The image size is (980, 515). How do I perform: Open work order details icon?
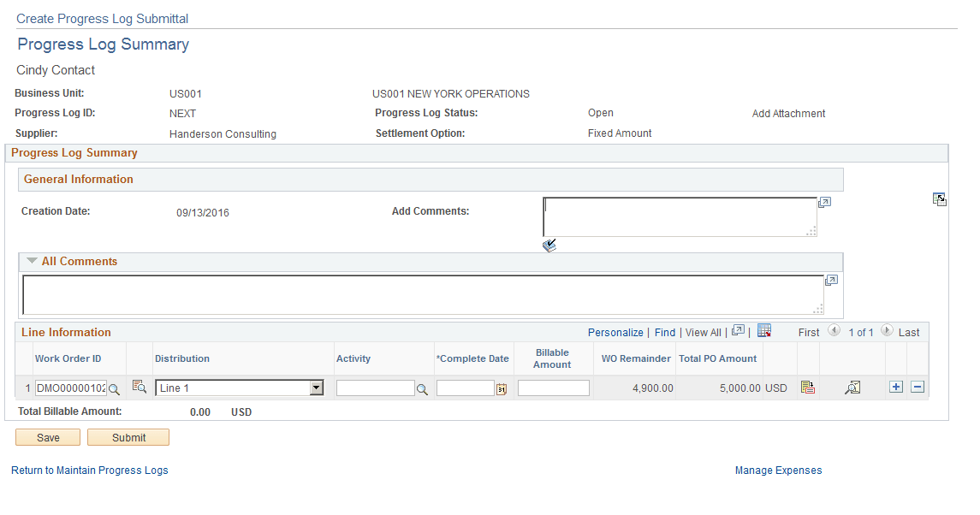pos(140,387)
